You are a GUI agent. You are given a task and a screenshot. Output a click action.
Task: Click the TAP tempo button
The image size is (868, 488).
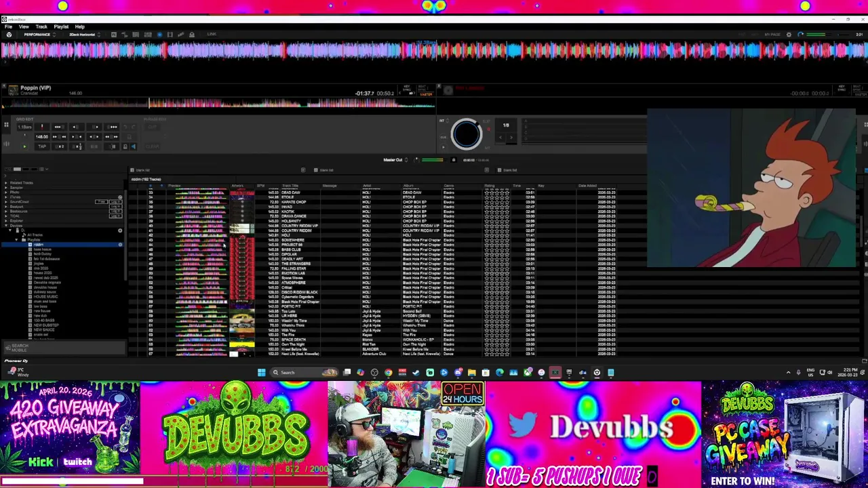(x=42, y=146)
